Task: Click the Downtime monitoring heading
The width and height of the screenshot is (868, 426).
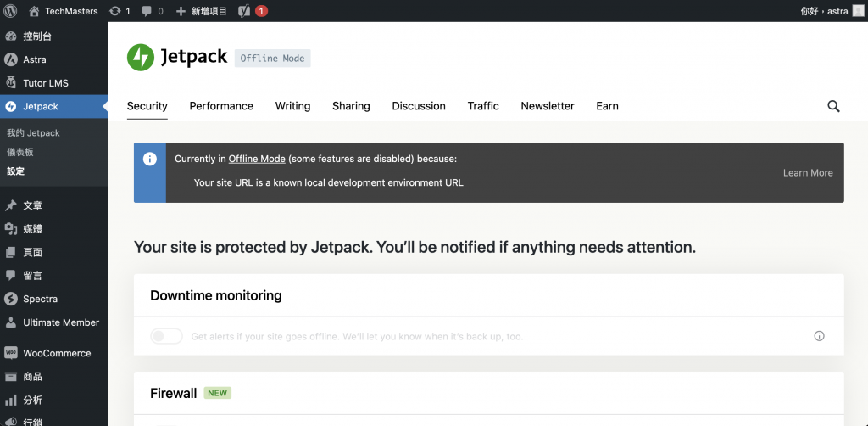Action: click(216, 296)
